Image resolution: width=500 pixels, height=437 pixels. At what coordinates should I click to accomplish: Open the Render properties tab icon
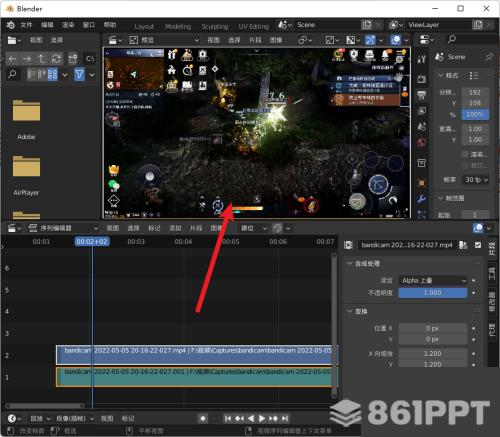(x=421, y=79)
